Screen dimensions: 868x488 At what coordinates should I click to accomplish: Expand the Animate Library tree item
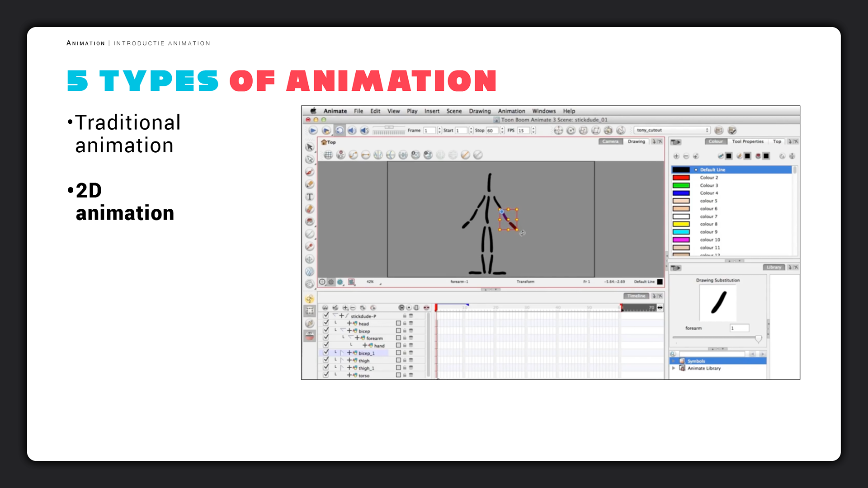click(x=674, y=368)
